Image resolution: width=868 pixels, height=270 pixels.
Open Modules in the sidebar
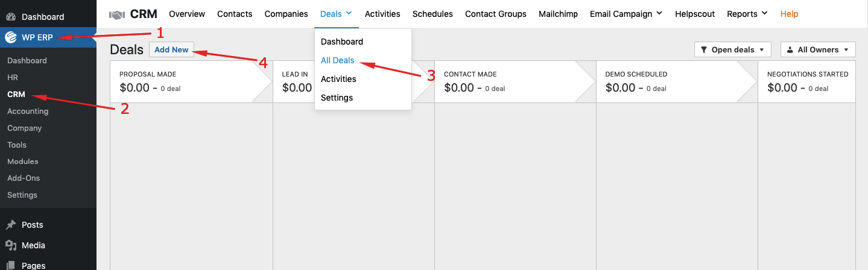(x=48, y=162)
